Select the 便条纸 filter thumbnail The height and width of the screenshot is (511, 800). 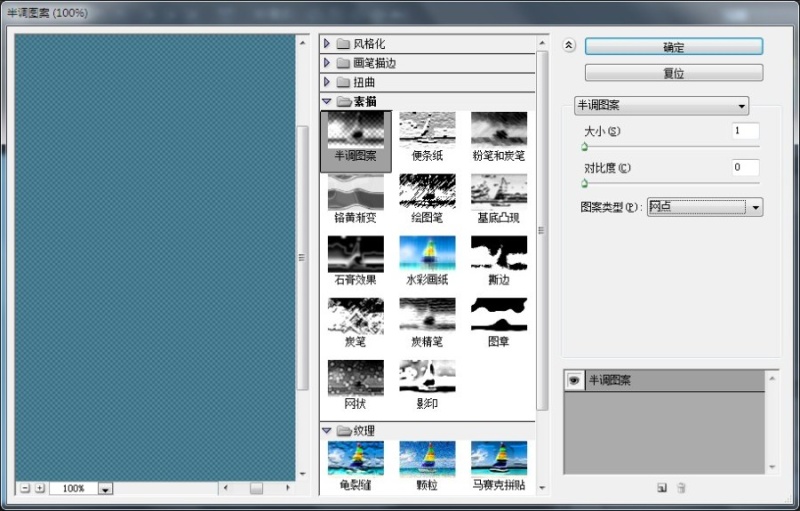coord(427,130)
